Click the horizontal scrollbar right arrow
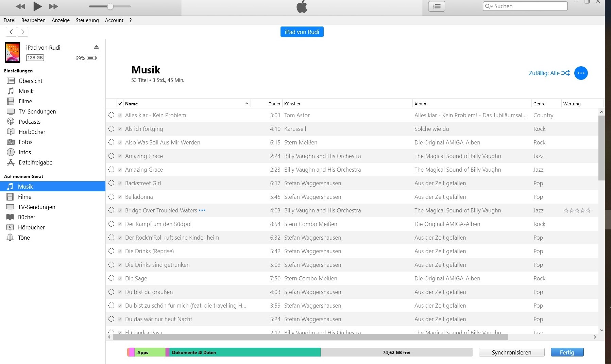This screenshot has width=611, height=364. (x=595, y=337)
